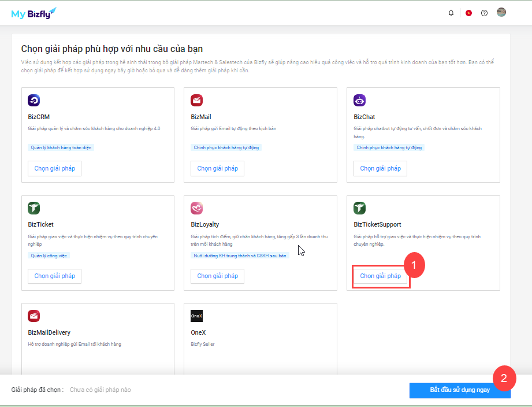532x407 pixels.
Task: Click BizCRM description about doanh nghiệp 4.0
Action: pyautogui.click(x=94, y=129)
